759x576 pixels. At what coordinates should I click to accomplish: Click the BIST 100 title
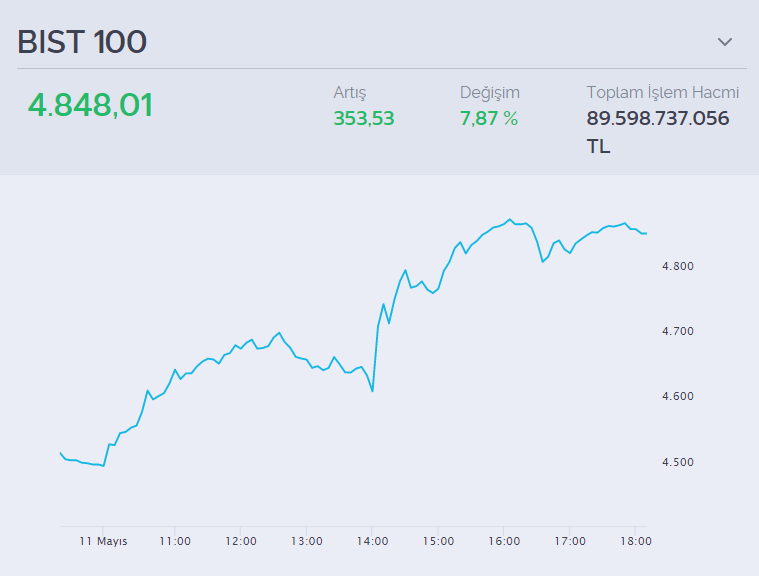click(x=82, y=42)
